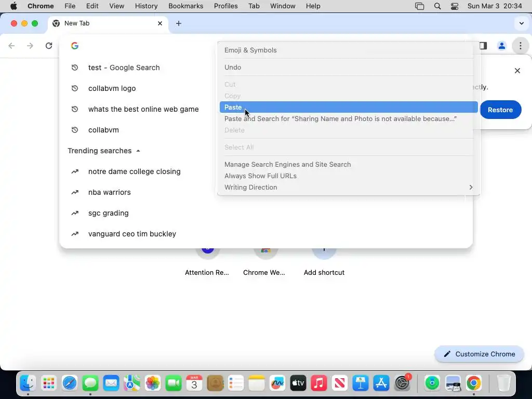The height and width of the screenshot is (399, 532).
Task: Open Spotlight search in menu bar
Action: coord(437,6)
